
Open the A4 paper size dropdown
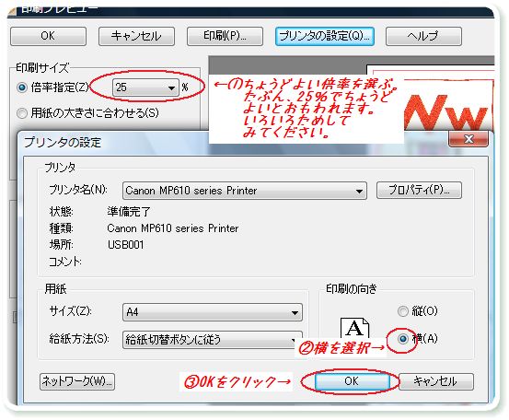[213, 312]
